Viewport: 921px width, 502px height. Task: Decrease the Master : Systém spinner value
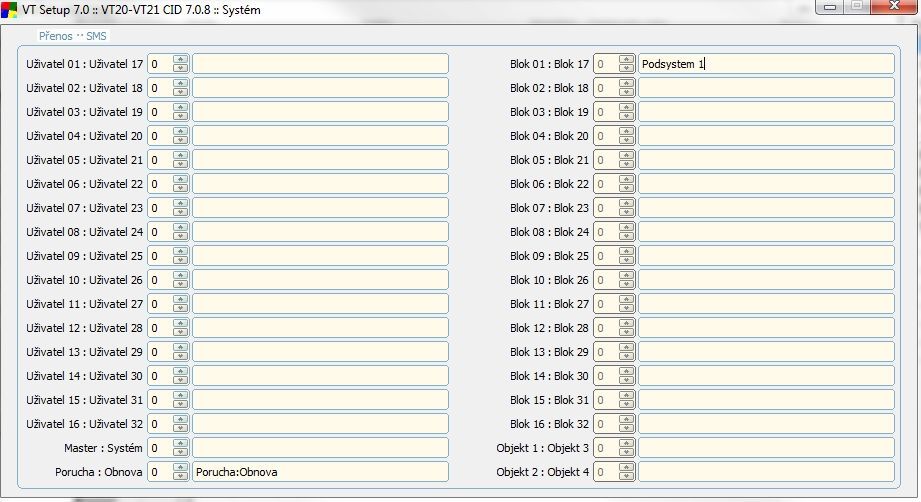click(180, 452)
